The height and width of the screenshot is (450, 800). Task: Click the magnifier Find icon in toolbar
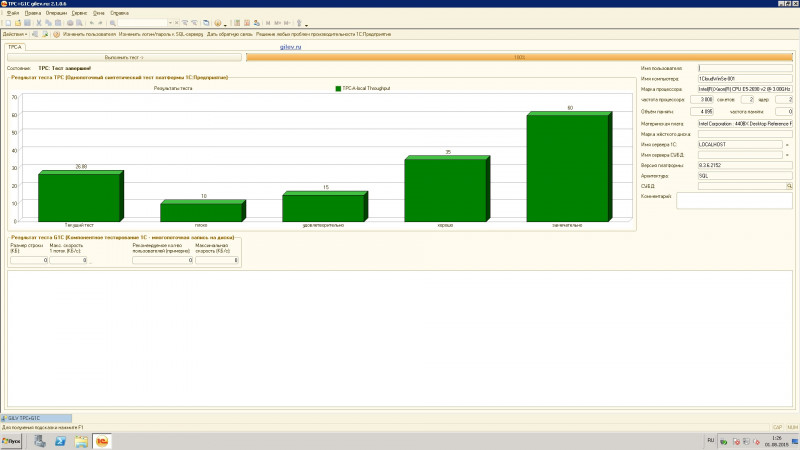pos(112,22)
